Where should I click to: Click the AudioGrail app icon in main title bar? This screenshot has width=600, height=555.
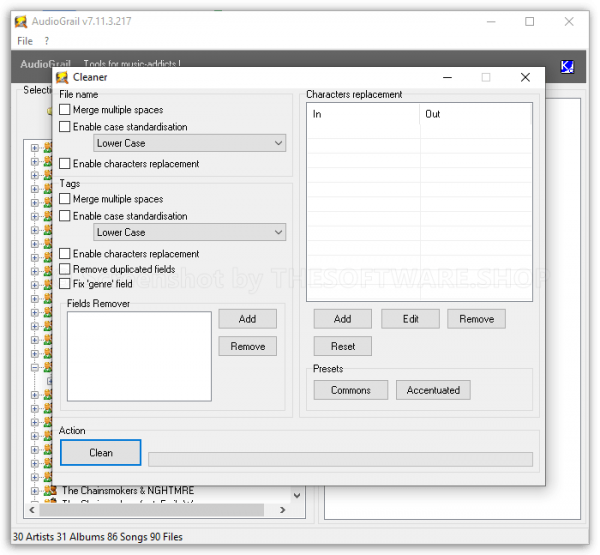pyautogui.click(x=21, y=21)
